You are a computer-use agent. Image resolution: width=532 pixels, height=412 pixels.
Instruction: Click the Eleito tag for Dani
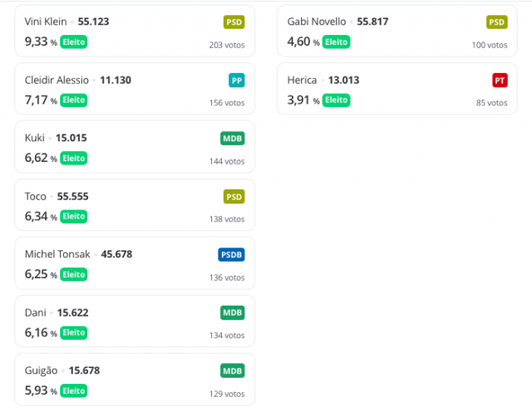(74, 332)
